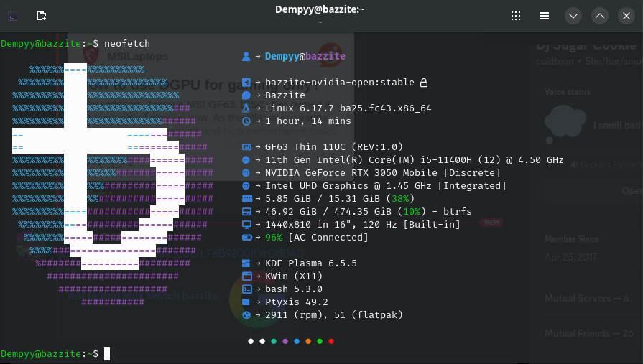
Task: Click the orange color dot
Action: (308, 341)
